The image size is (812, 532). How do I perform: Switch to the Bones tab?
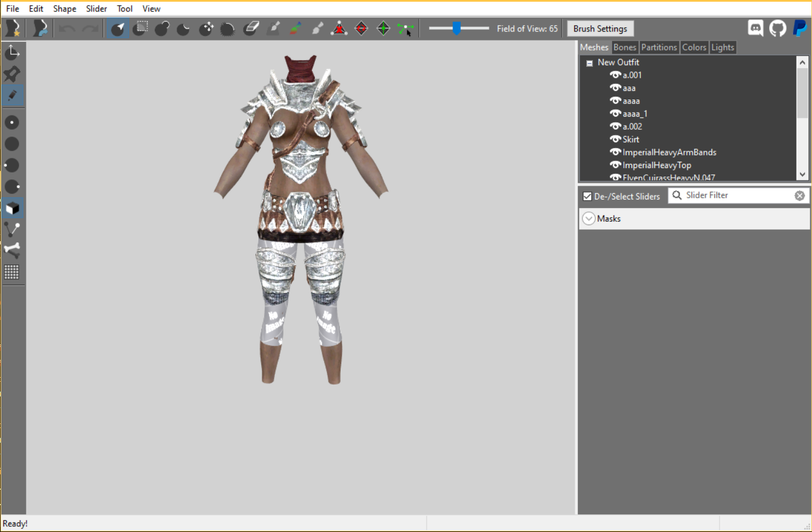[x=624, y=47]
